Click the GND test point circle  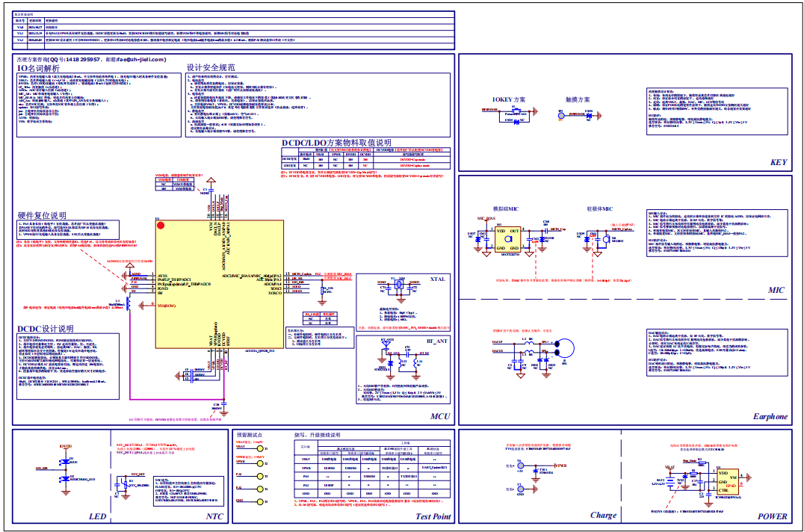[x=260, y=502]
